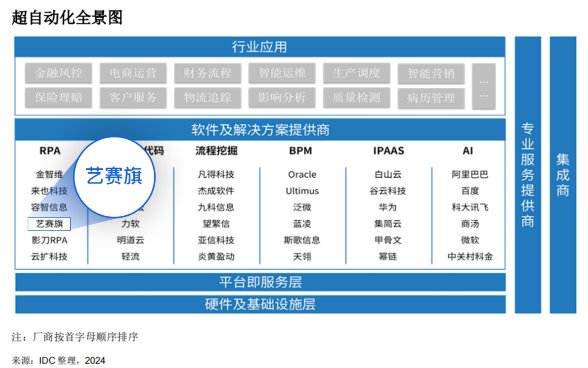Click the 生产调度 box
This screenshot has width=588, height=368.
[x=357, y=73]
